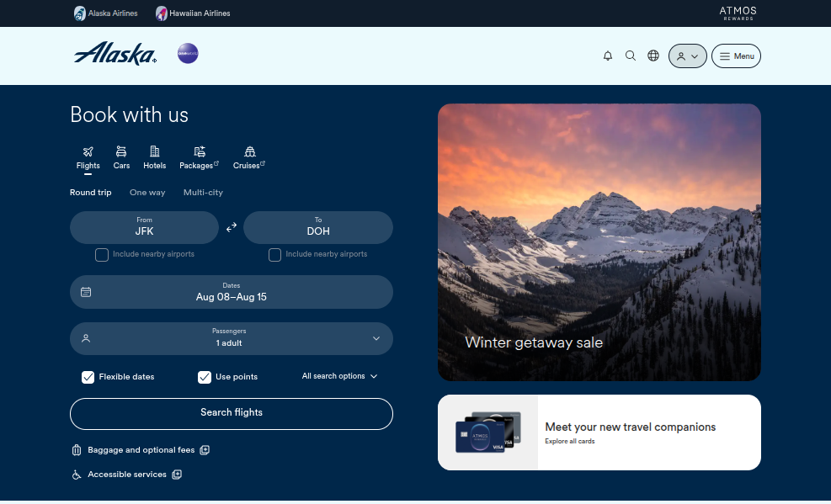Open the Dates field Aug 08–Aug 15
The width and height of the screenshot is (831, 504).
231,292
